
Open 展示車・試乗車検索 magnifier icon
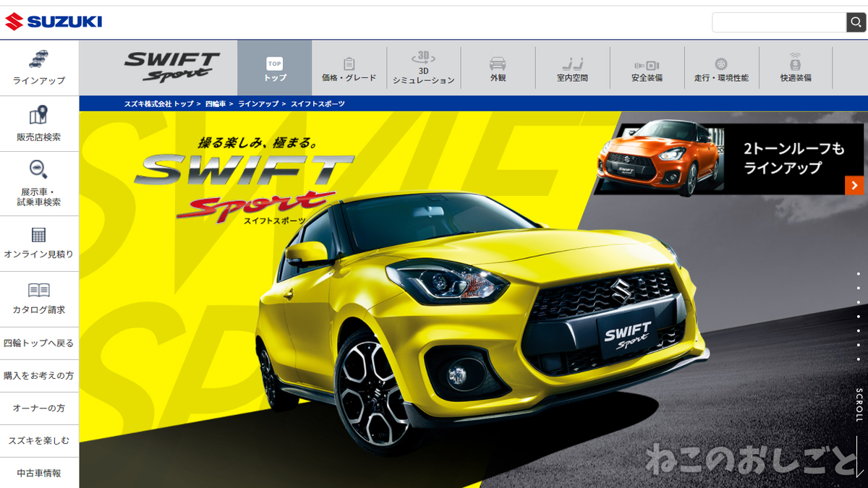point(39,170)
